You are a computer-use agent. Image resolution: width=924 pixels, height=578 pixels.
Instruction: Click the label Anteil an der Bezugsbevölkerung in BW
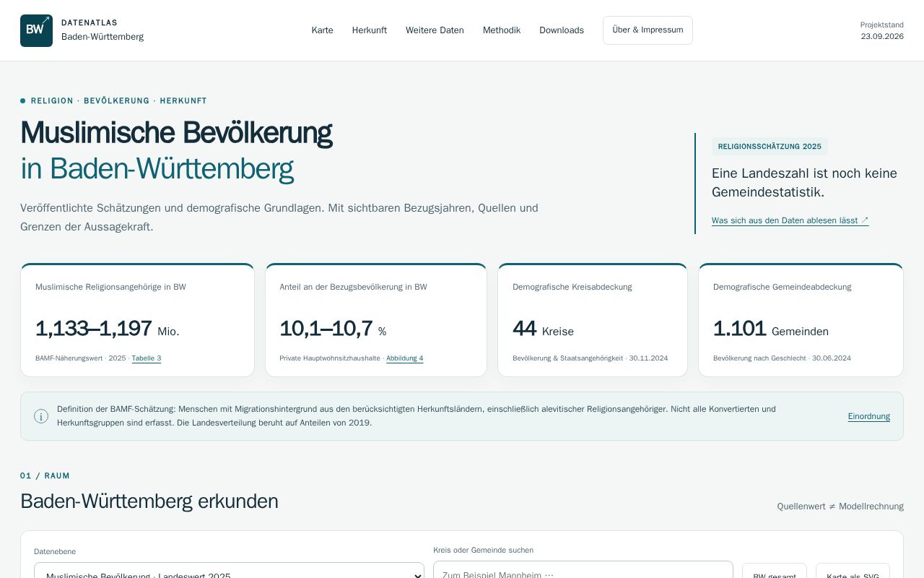click(x=353, y=287)
